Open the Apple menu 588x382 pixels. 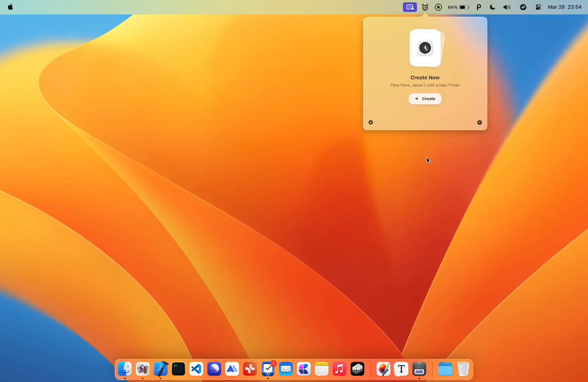coord(10,7)
